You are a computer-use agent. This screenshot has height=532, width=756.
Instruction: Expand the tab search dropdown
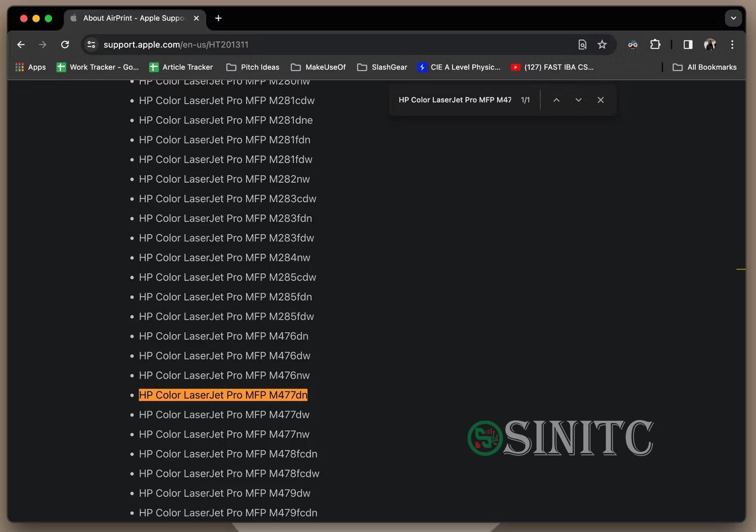pyautogui.click(x=733, y=18)
